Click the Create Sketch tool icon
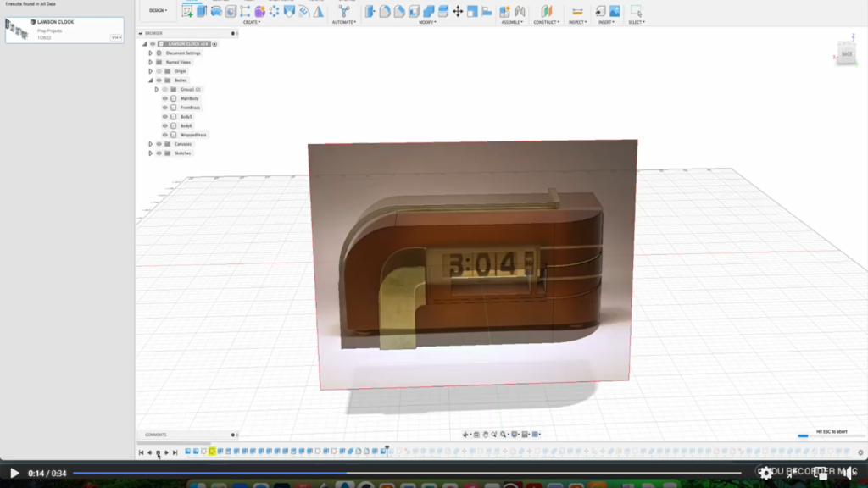 tap(188, 11)
